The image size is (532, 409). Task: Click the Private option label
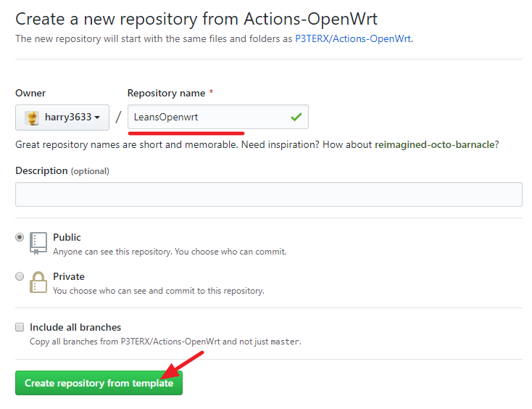[69, 276]
